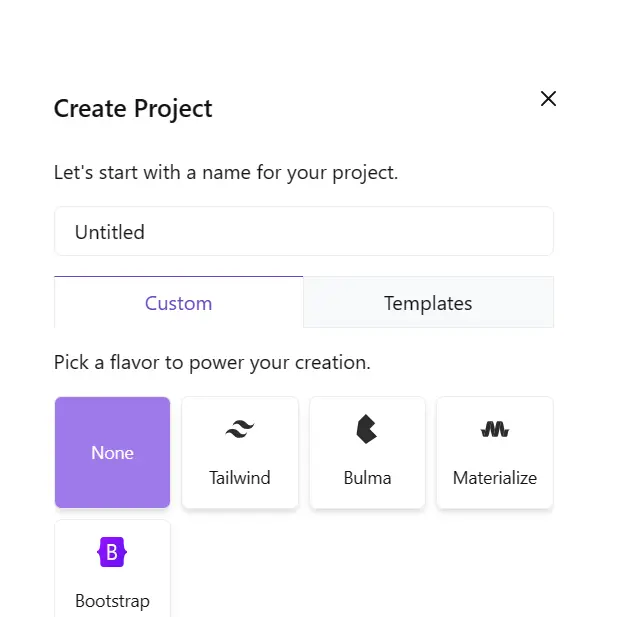Switch to the Custom tab
The width and height of the screenshot is (617, 617).
[x=179, y=302]
